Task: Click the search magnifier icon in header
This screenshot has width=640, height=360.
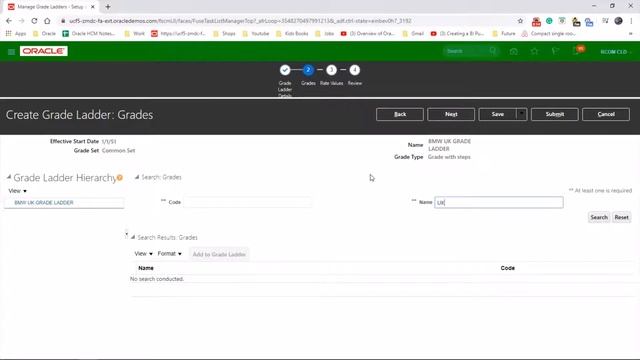Action: tap(493, 51)
